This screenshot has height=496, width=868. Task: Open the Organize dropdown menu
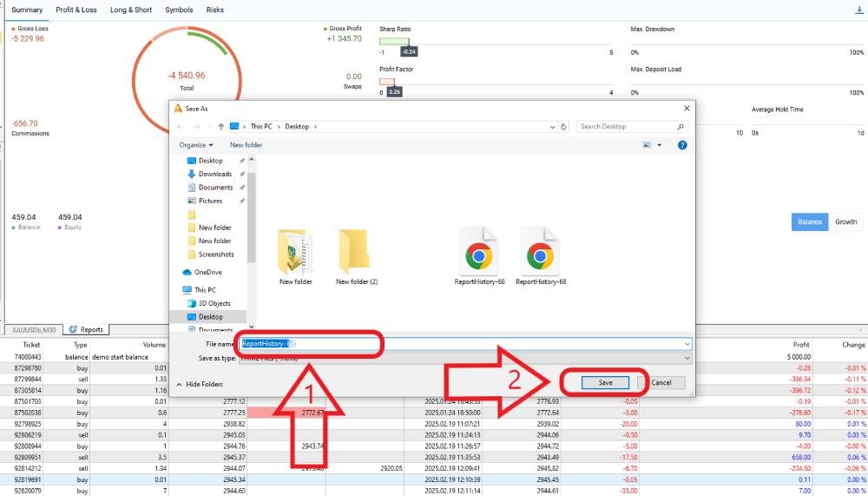[x=195, y=145]
